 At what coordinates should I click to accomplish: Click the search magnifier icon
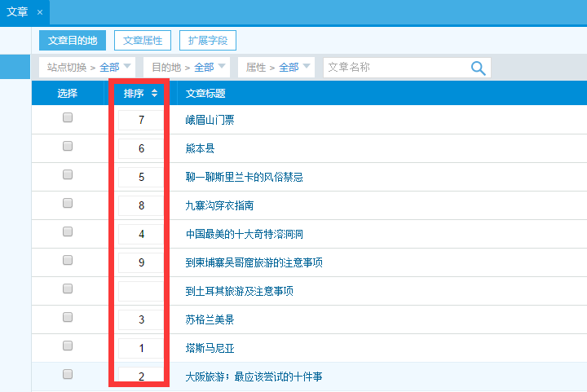(x=479, y=68)
